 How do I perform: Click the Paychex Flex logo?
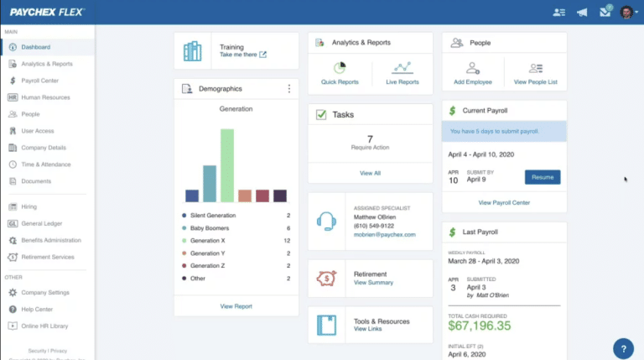(47, 13)
